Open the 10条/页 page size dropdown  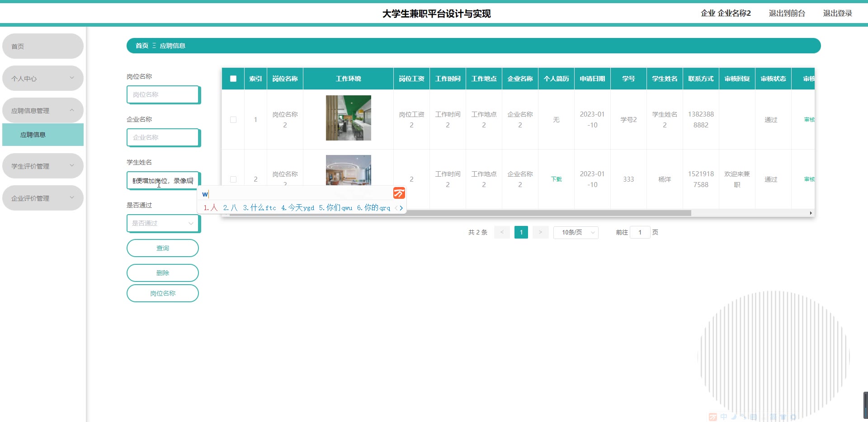point(576,232)
